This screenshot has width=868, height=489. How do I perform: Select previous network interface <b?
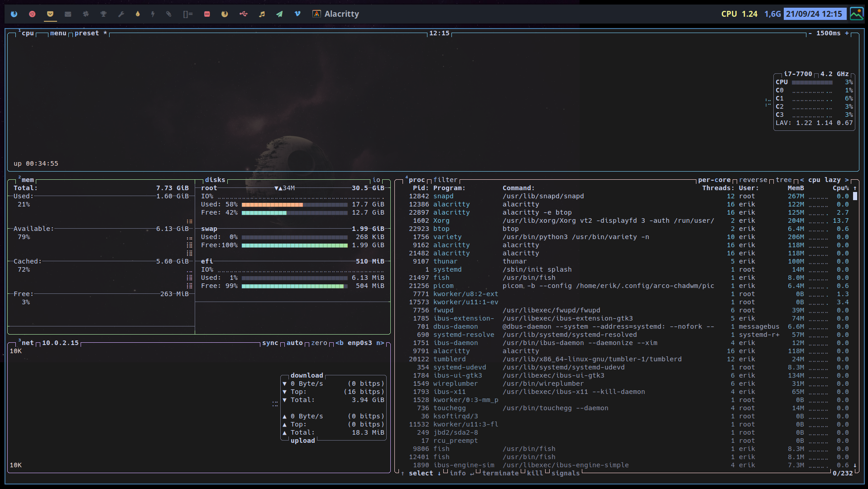tap(339, 343)
